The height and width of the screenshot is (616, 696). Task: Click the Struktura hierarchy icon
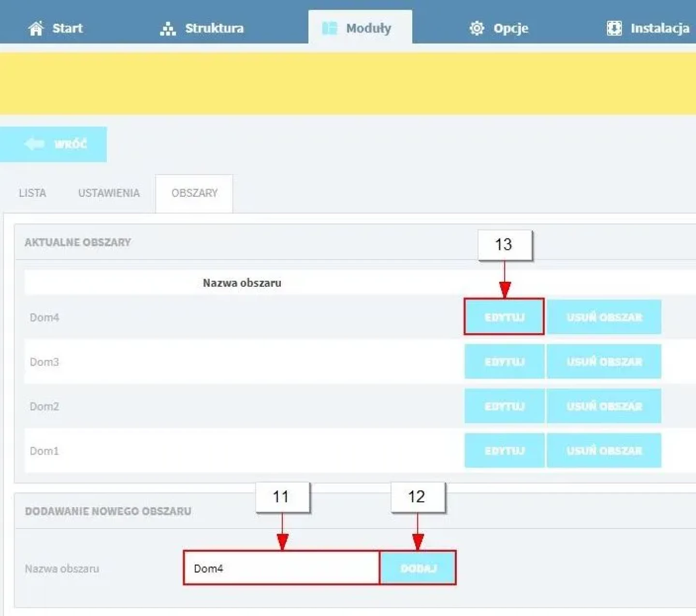[168, 29]
